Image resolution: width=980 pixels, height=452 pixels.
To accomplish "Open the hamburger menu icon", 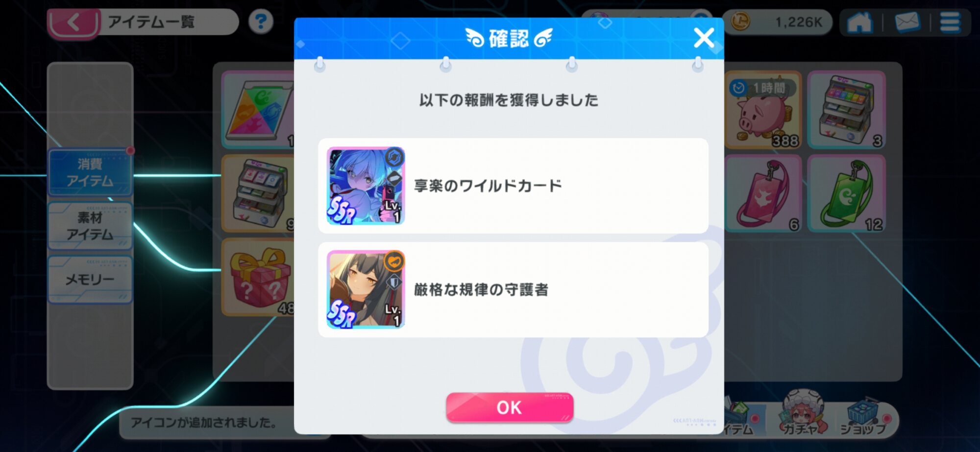I will (x=950, y=23).
